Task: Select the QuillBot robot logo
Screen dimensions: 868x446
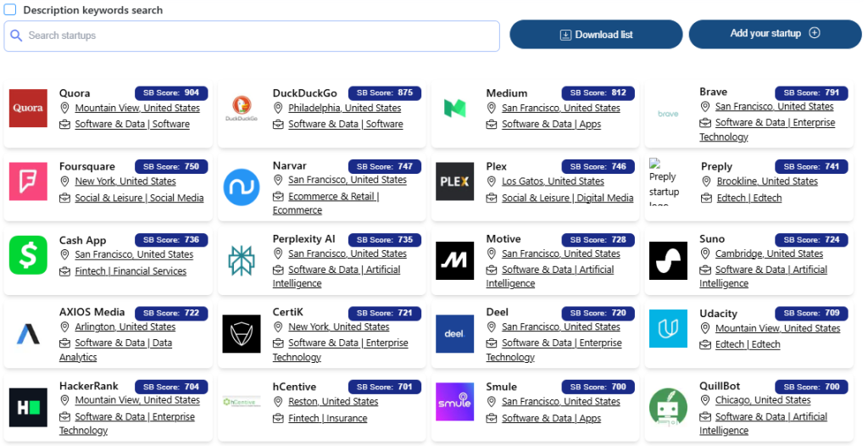Action: 668,407
